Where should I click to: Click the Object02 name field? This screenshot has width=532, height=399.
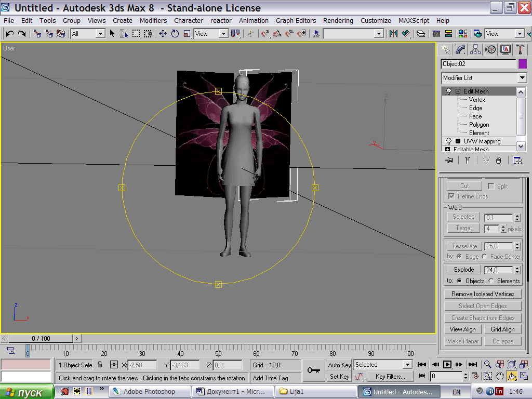pyautogui.click(x=478, y=64)
